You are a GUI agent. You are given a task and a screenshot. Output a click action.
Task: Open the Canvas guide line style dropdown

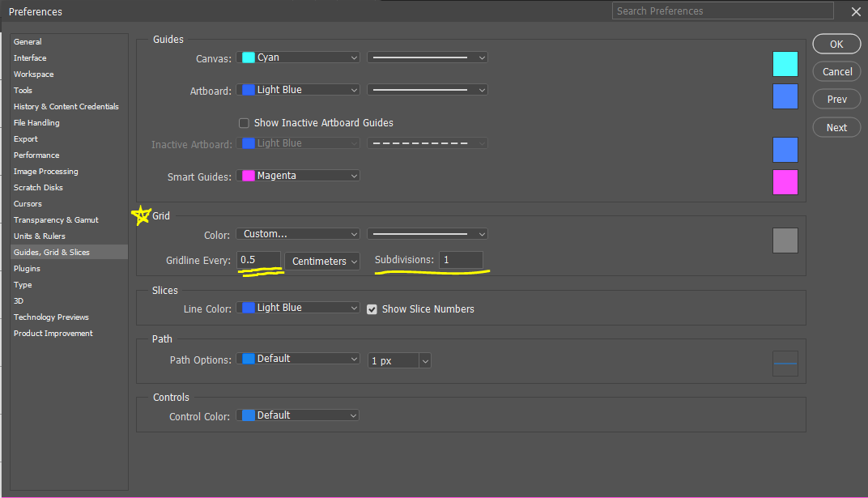pyautogui.click(x=427, y=57)
